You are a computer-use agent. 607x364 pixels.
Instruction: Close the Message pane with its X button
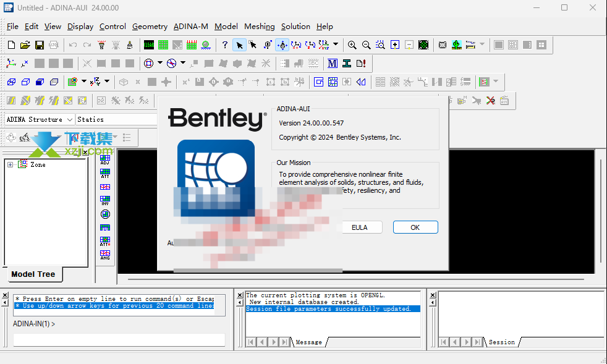tap(240, 295)
